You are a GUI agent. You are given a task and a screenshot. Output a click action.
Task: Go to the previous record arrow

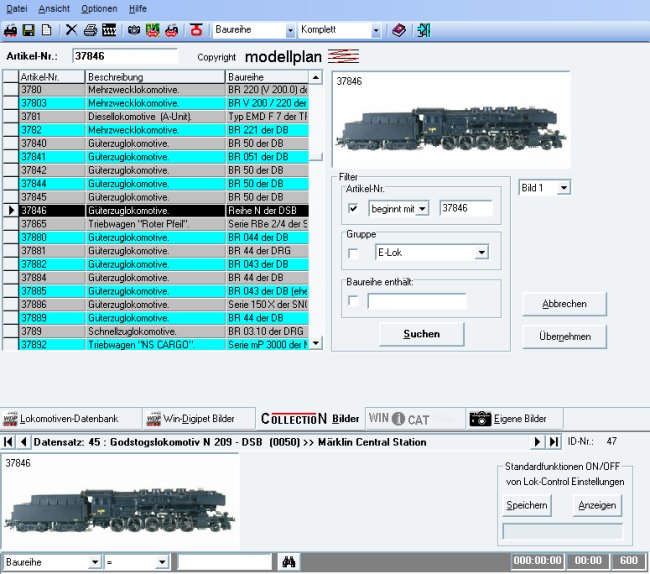click(23, 442)
